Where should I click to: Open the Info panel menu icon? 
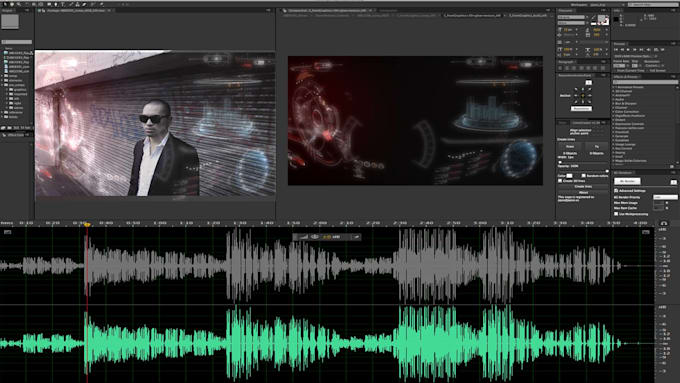[x=673, y=10]
